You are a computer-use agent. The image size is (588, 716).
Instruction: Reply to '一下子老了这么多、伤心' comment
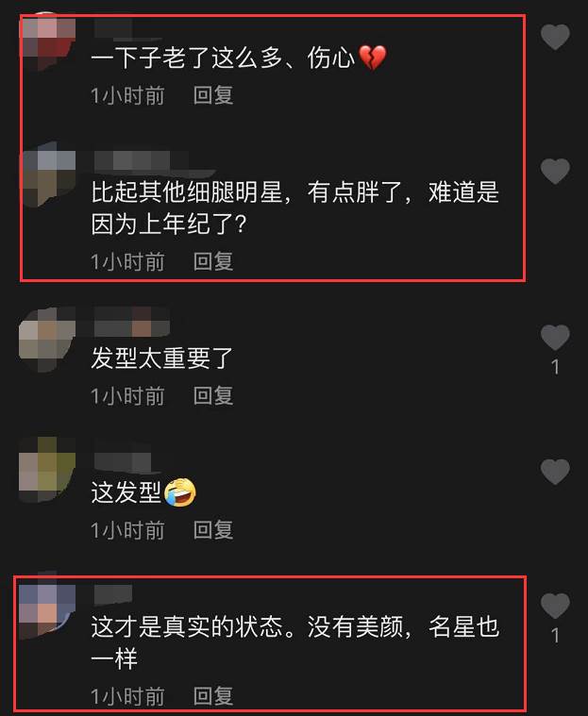pos(213,95)
